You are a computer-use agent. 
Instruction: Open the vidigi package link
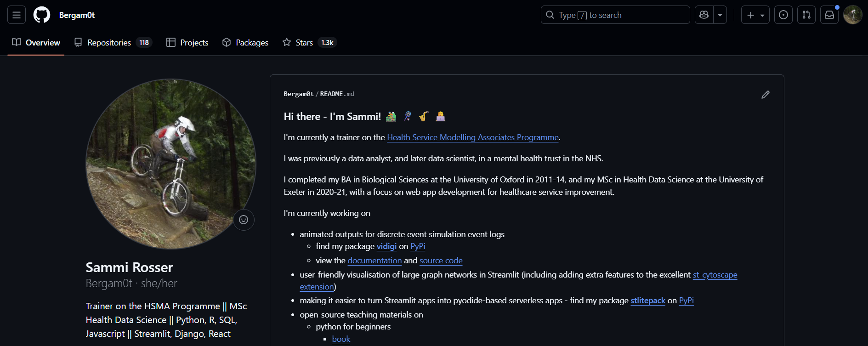tap(386, 246)
